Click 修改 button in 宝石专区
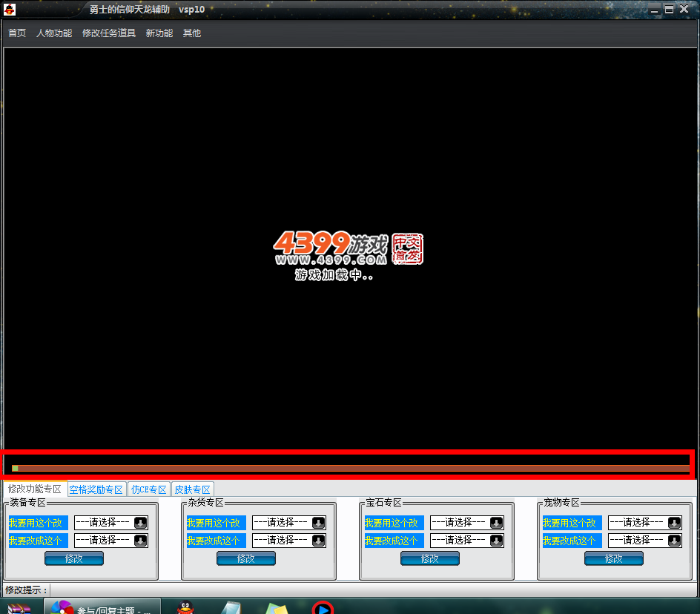This screenshot has height=614, width=700. [x=430, y=558]
